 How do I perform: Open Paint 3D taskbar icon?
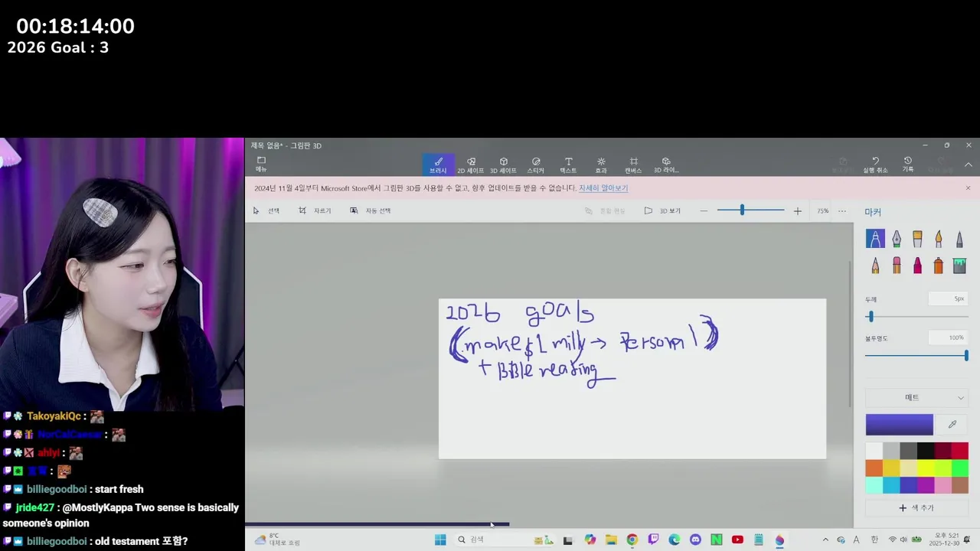click(779, 540)
